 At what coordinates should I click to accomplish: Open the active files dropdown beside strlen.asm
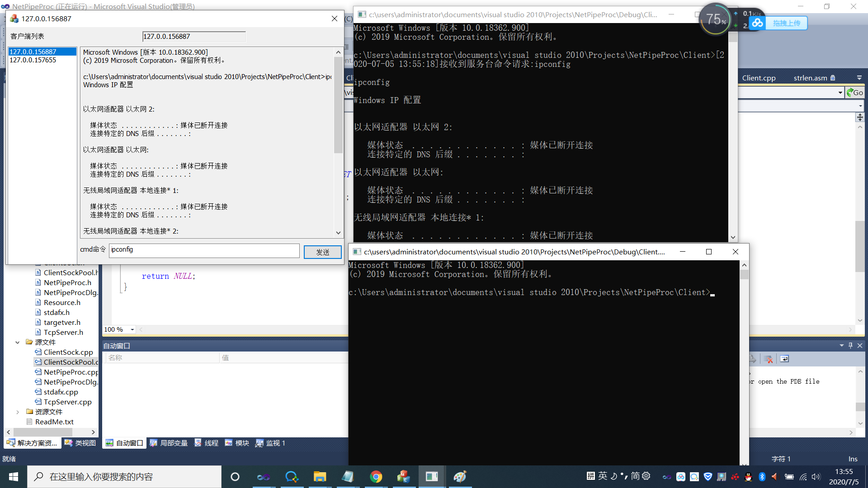[859, 78]
